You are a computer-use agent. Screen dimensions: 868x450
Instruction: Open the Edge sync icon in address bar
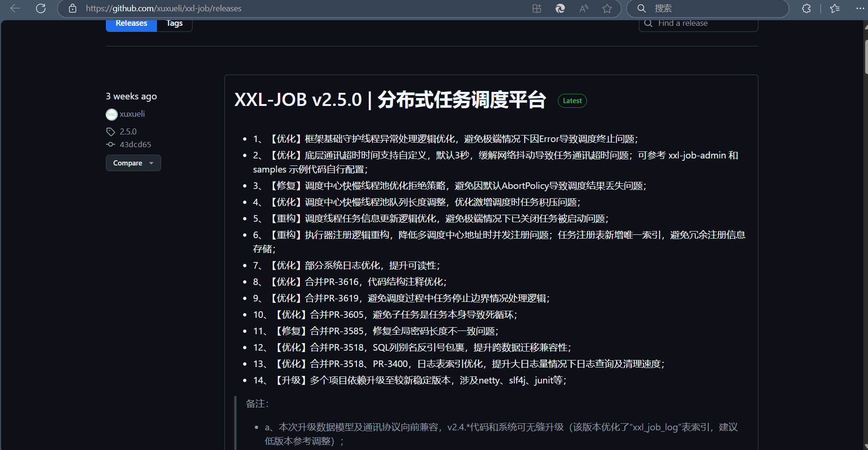tap(560, 8)
